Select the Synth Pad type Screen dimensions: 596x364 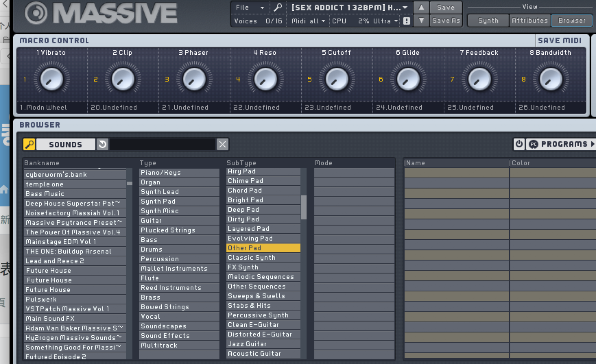[x=179, y=201]
